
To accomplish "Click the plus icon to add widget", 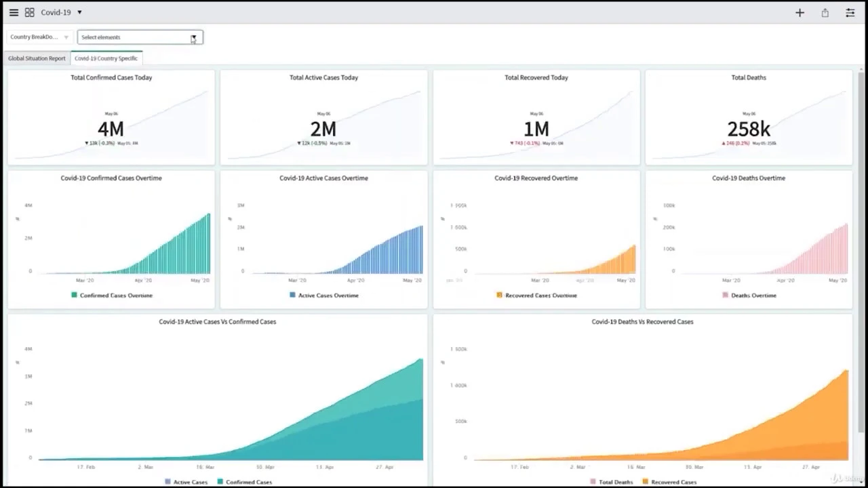I will 800,13.
